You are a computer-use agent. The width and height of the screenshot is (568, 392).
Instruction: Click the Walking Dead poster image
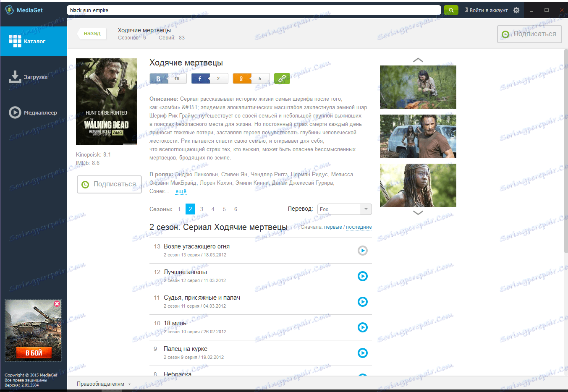(106, 102)
